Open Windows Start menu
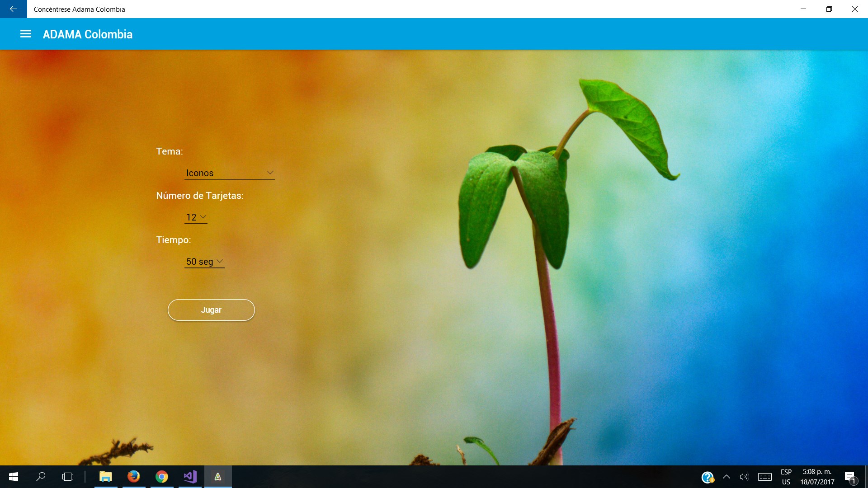This screenshot has height=488, width=868. tap(13, 477)
